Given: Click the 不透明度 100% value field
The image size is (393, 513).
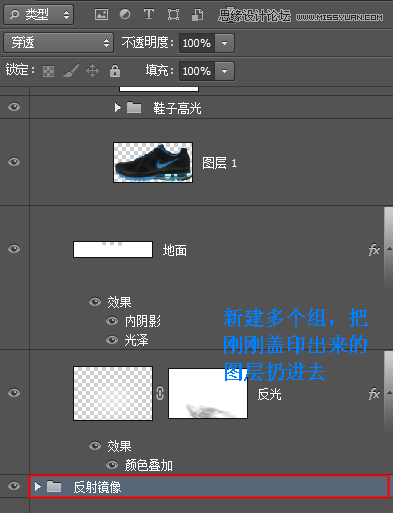Looking at the screenshot, I should [197, 43].
